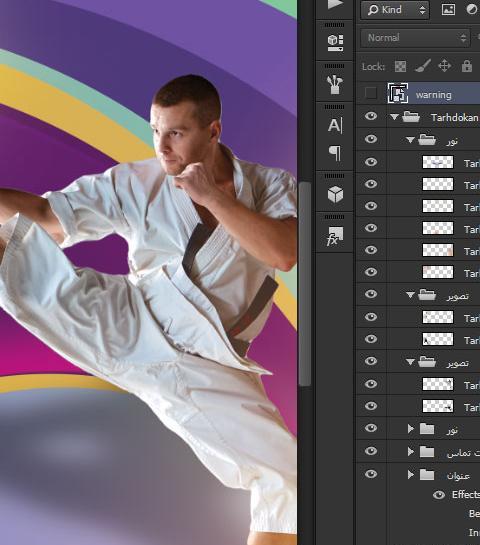Open the 3D cube panel icon
Viewport: 480px width, 545px height.
[335, 194]
